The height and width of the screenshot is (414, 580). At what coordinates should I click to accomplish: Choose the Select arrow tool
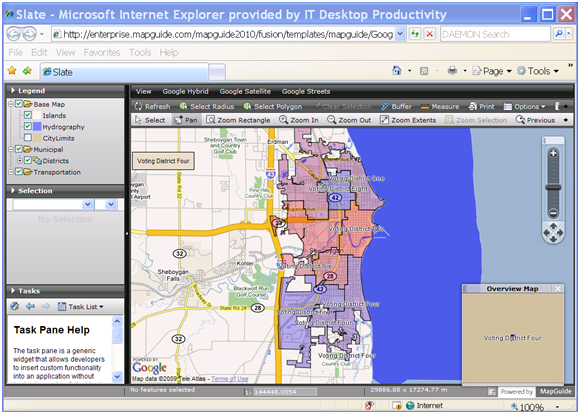pos(150,120)
